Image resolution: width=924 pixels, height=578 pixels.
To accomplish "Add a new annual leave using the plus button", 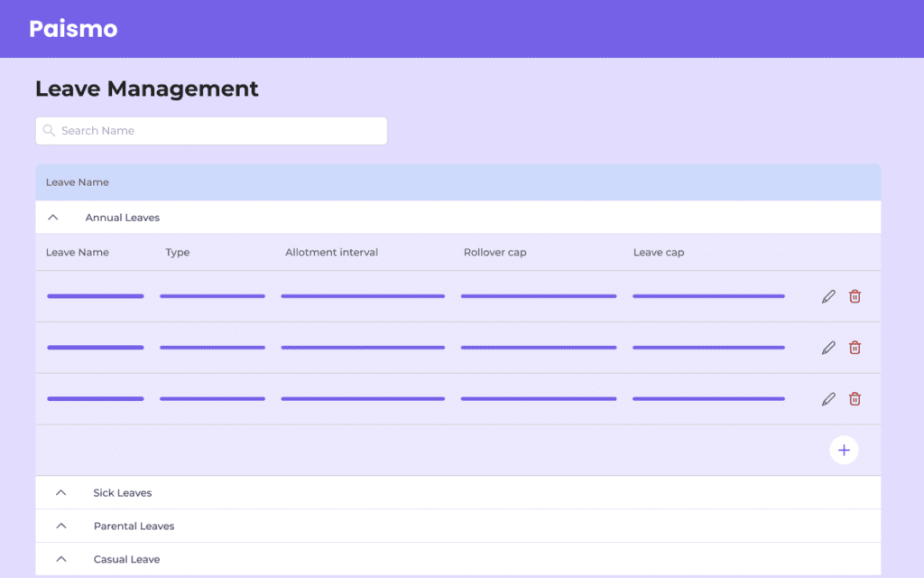I will click(843, 449).
